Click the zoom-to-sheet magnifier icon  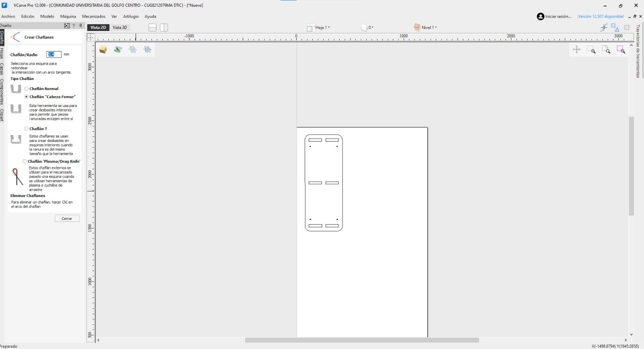pos(606,49)
